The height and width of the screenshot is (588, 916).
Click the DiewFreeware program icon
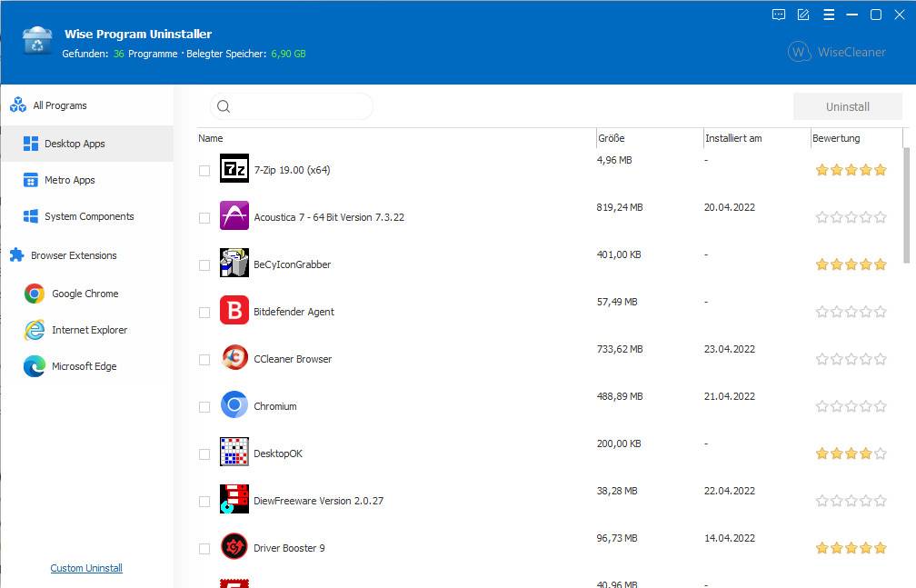coord(234,499)
